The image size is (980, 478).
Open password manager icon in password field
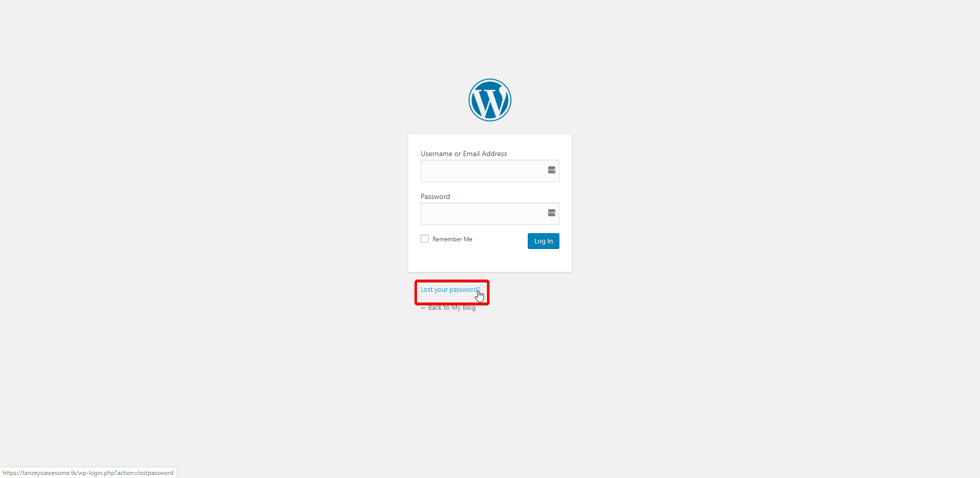pyautogui.click(x=552, y=213)
